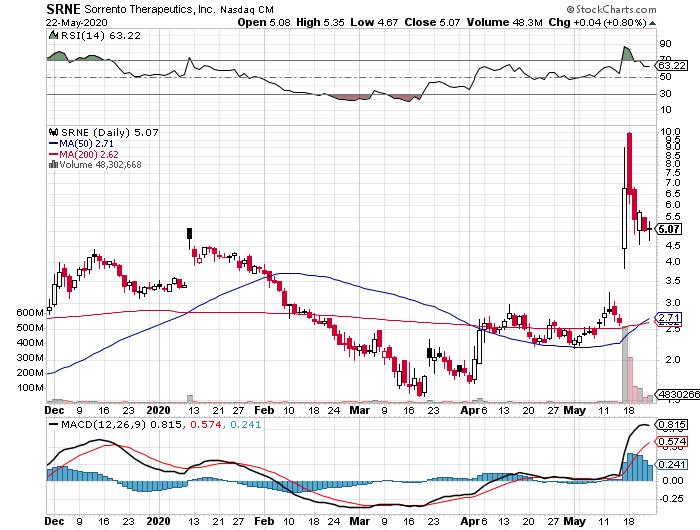700x530 pixels.
Task: Click the MA(50) blue legend line
Action: point(53,144)
